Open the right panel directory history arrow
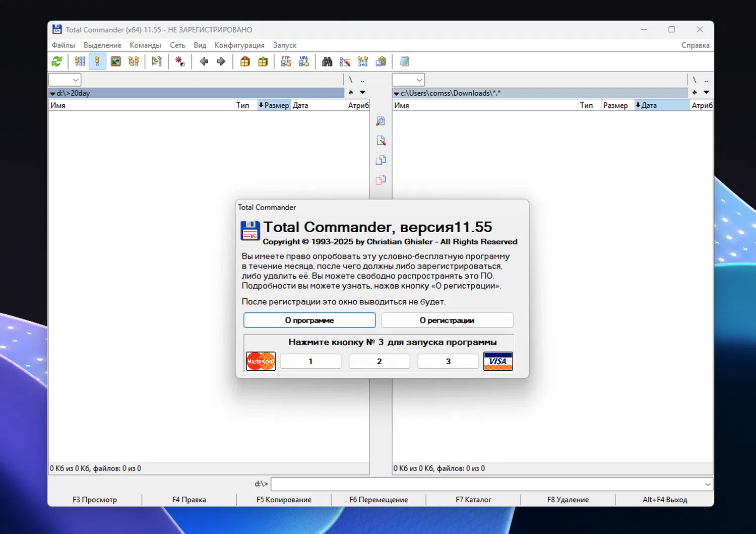 click(x=706, y=93)
